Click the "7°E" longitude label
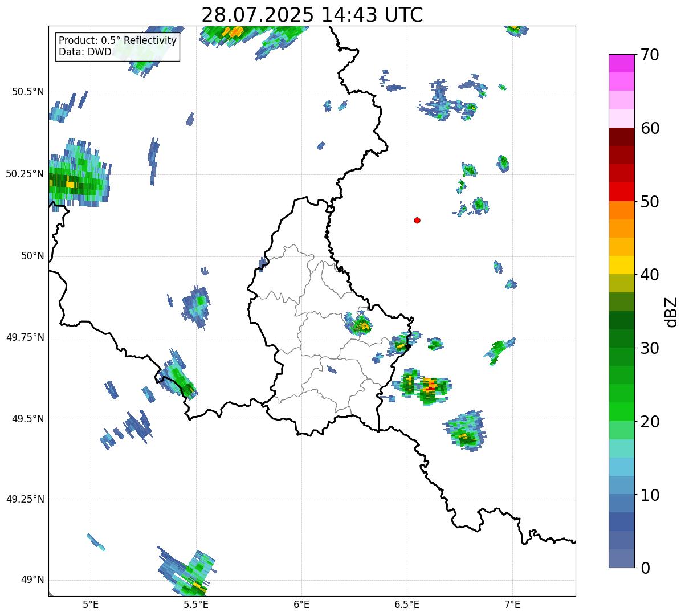 (512, 604)
